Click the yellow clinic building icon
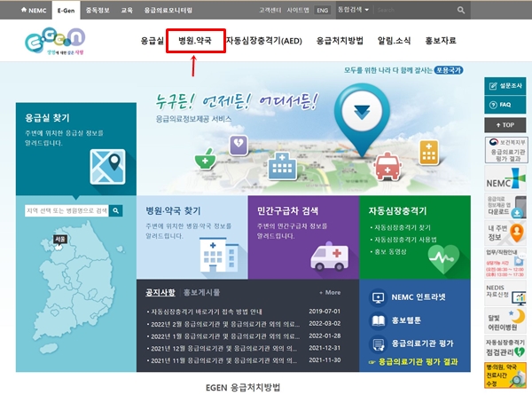Screen dimensions: 532x395 (x=429, y=152)
